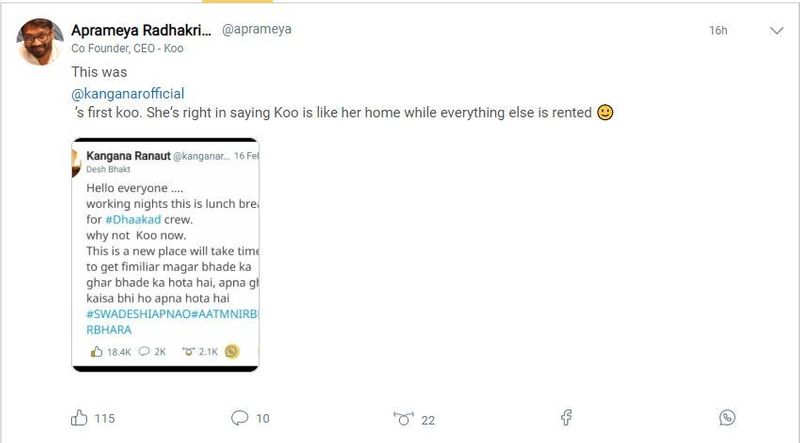The width and height of the screenshot is (800, 443).
Task: Click WhatsApp icon inside embedded koo
Action: 232,351
